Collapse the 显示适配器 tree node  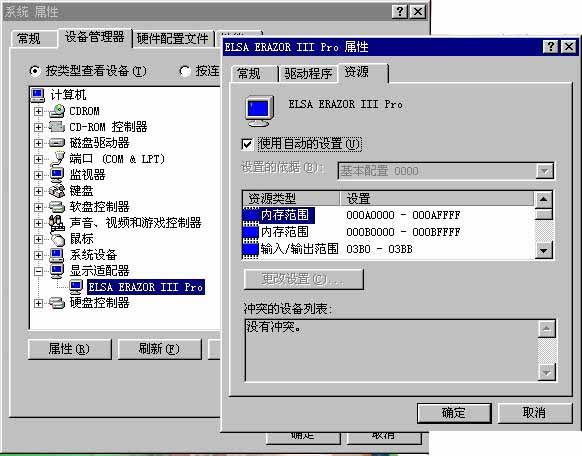[38, 271]
